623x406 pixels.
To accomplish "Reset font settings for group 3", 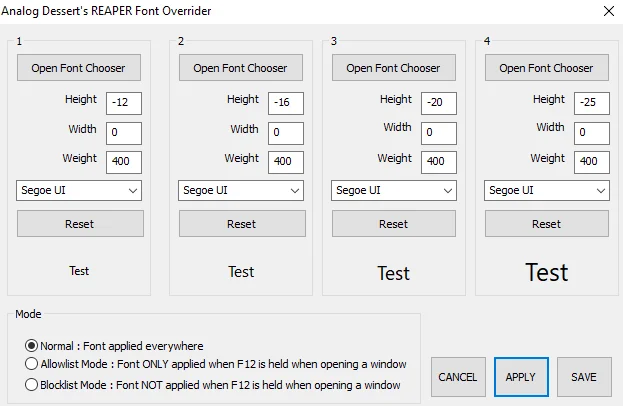I will (x=394, y=224).
